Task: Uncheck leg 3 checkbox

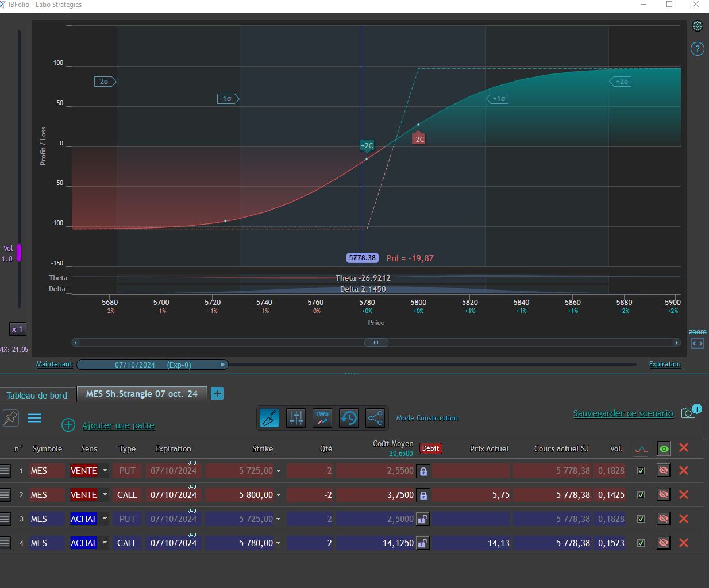Action: click(x=641, y=519)
